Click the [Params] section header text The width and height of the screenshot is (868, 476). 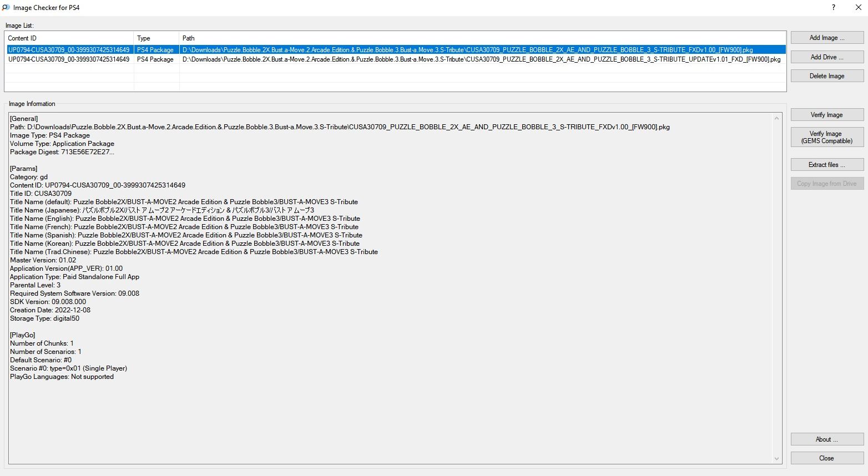23,169
